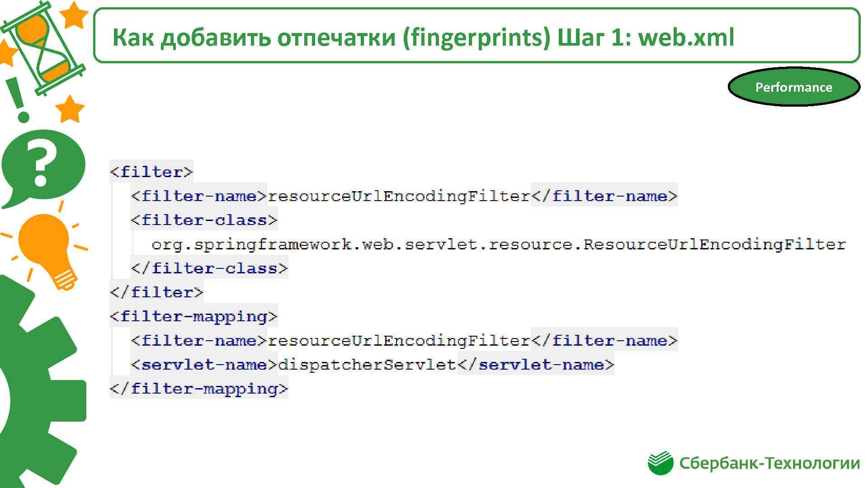Click the org.springframework ResourceUrlEncodingFilter class path
This screenshot has width=868, height=488.
(x=498, y=244)
